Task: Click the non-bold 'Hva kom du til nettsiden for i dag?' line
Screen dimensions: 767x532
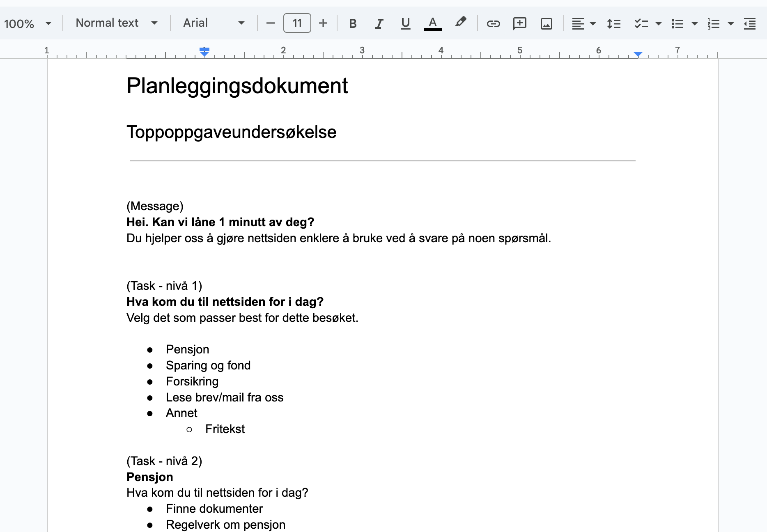Action: click(217, 493)
